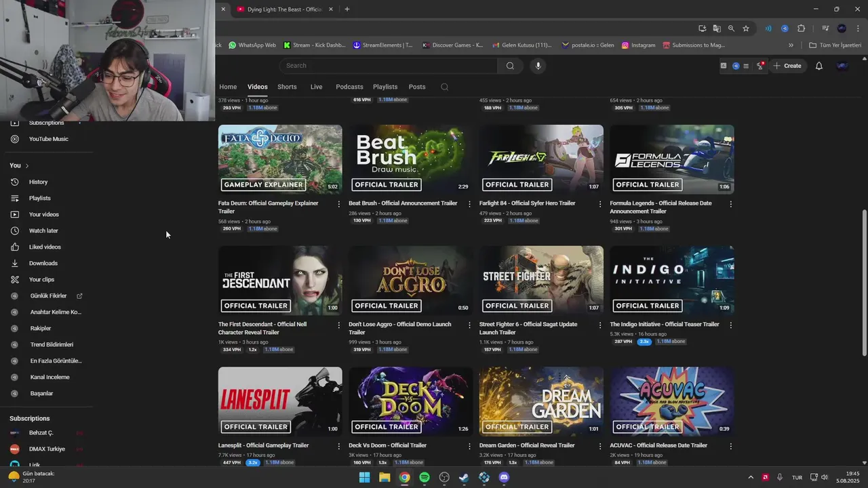Switch to Dying Light: The Beast tab
The height and width of the screenshot is (488, 868).
pyautogui.click(x=285, y=9)
